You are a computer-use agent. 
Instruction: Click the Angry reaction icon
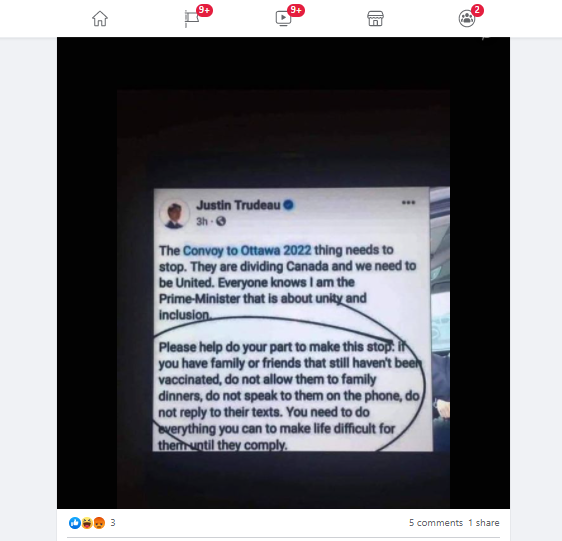(99, 523)
